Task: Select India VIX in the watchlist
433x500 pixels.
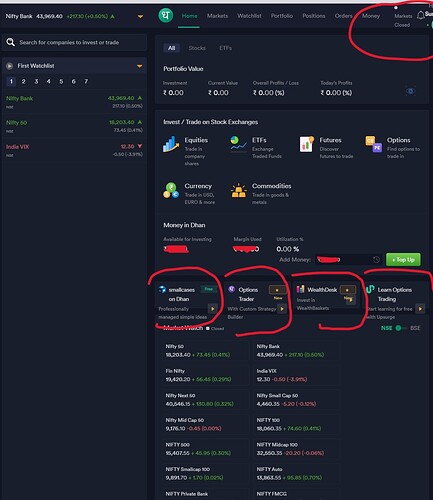Action: click(74, 150)
